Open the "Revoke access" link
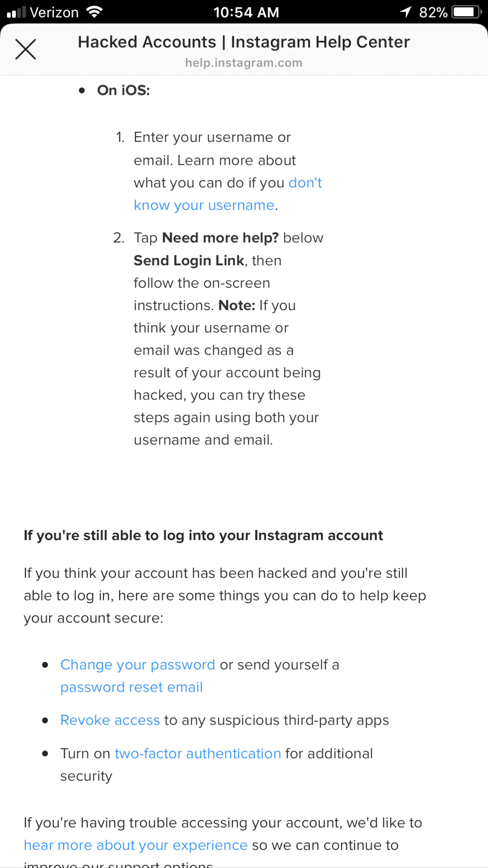 pyautogui.click(x=110, y=720)
